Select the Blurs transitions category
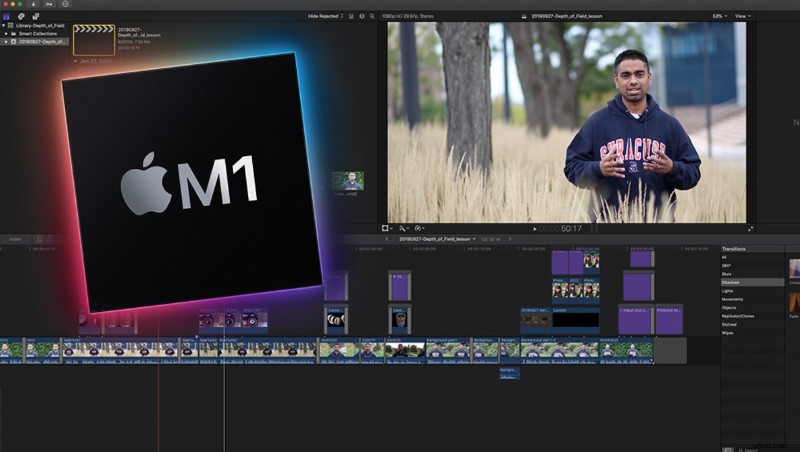Screen dimensions: 800x452 [x=727, y=274]
